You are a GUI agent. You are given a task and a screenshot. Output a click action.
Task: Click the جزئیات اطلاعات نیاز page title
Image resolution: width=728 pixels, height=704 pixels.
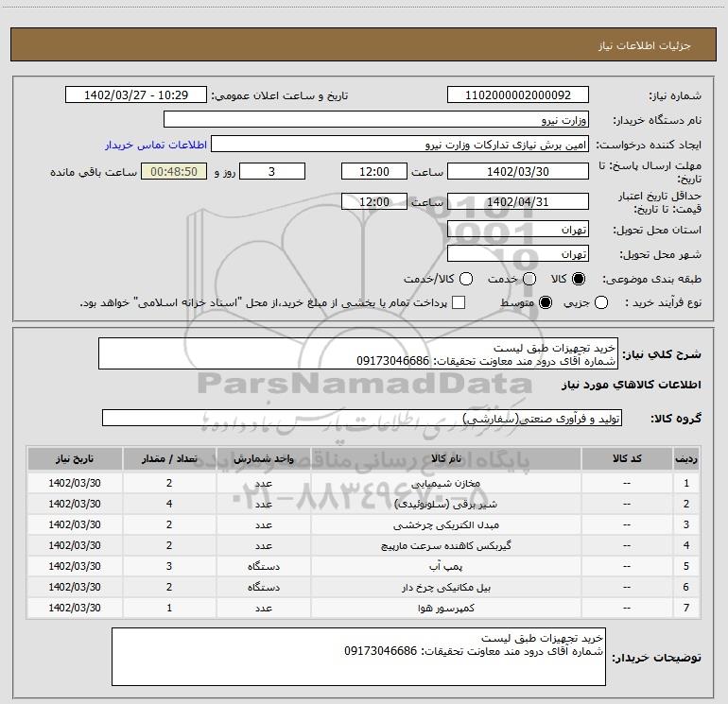645,45
